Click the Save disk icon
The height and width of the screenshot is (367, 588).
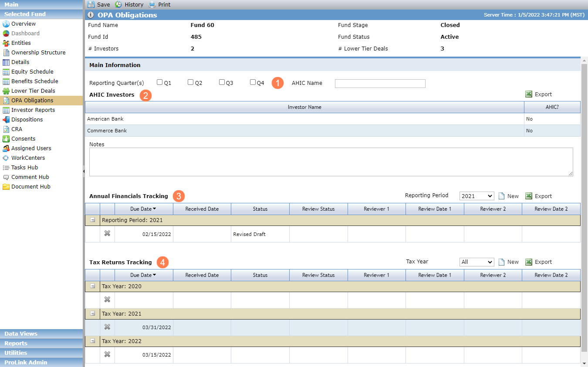91,4
